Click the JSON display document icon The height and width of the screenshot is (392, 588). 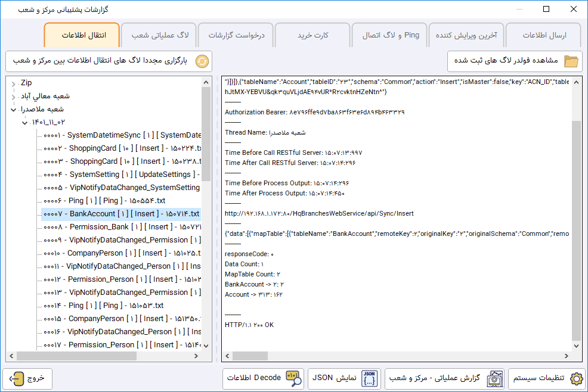click(x=370, y=379)
